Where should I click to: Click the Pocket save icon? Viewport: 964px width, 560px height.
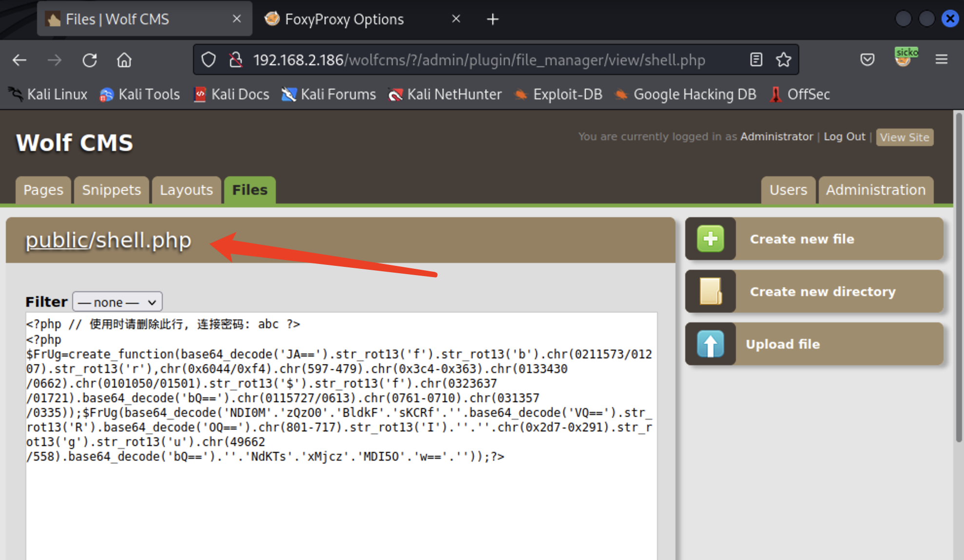(x=867, y=60)
